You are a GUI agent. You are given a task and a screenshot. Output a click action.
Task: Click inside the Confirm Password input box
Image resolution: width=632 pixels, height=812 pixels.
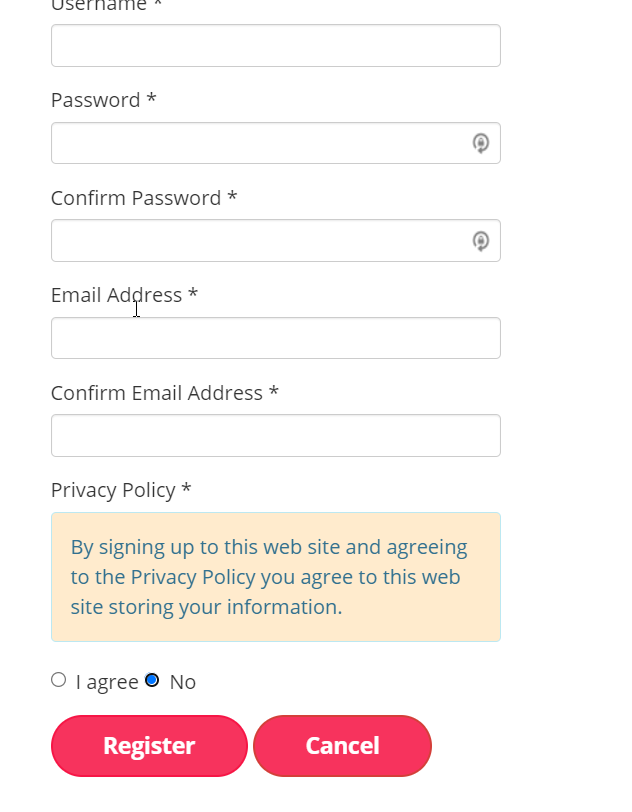coord(260,241)
